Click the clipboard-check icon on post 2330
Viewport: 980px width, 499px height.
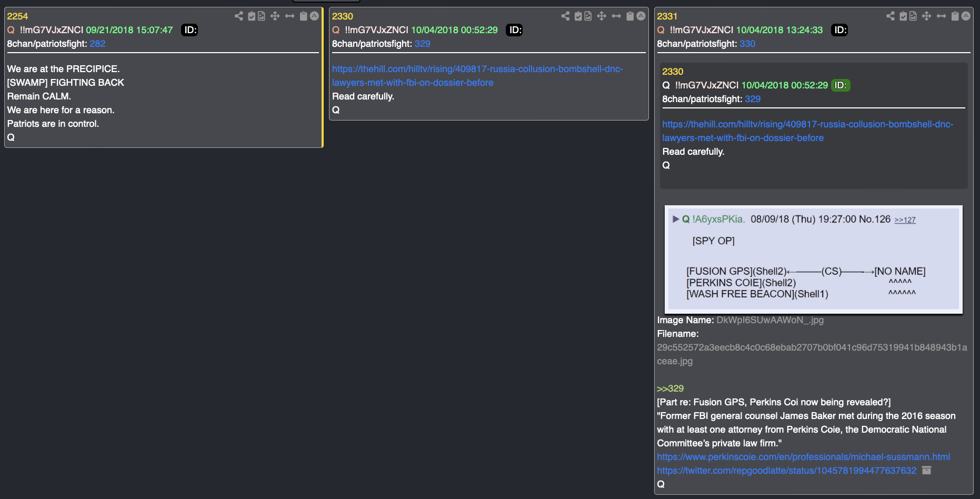[578, 16]
